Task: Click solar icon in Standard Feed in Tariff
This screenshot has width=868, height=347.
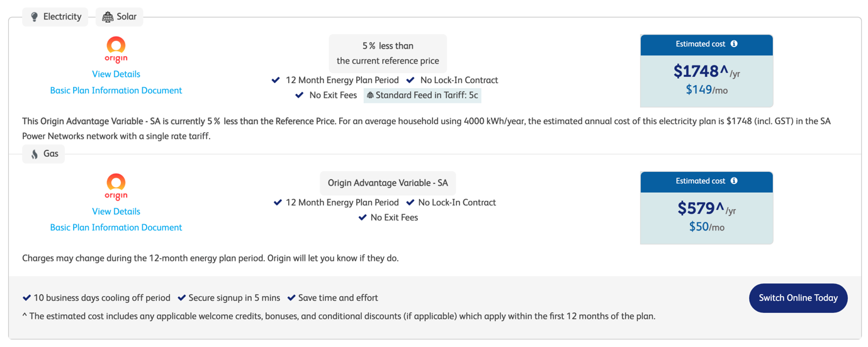Action: coord(370,96)
